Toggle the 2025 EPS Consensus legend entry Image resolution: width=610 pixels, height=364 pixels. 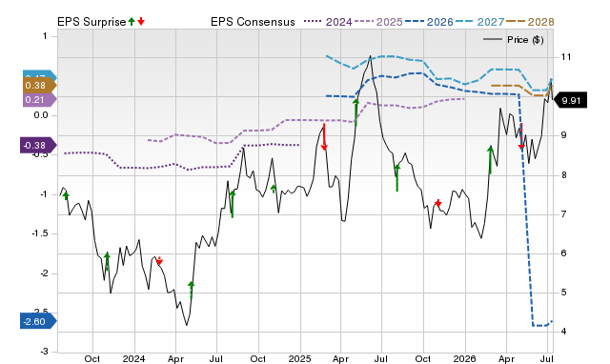tap(378, 22)
